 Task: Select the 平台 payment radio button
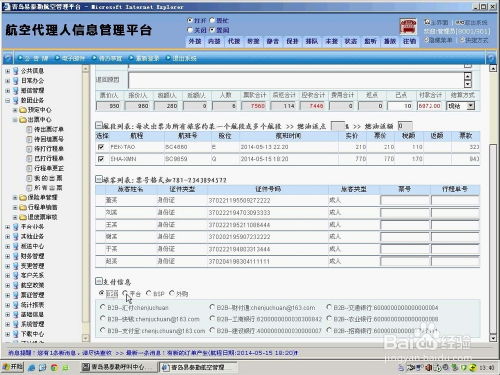click(x=125, y=293)
